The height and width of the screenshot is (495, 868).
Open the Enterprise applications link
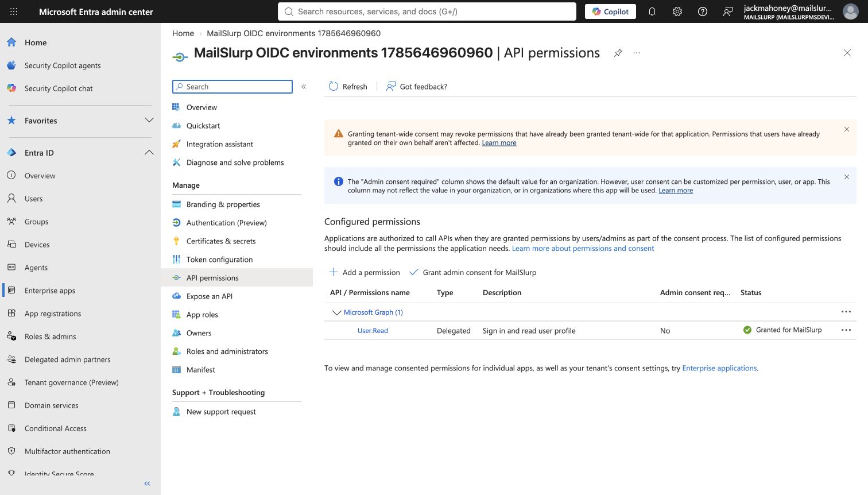[x=719, y=368]
